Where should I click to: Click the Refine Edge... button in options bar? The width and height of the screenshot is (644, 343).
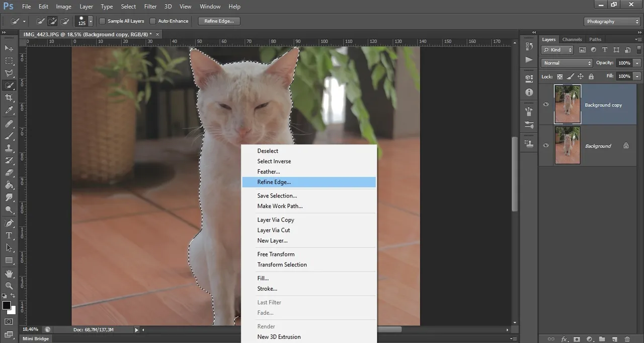pyautogui.click(x=219, y=21)
